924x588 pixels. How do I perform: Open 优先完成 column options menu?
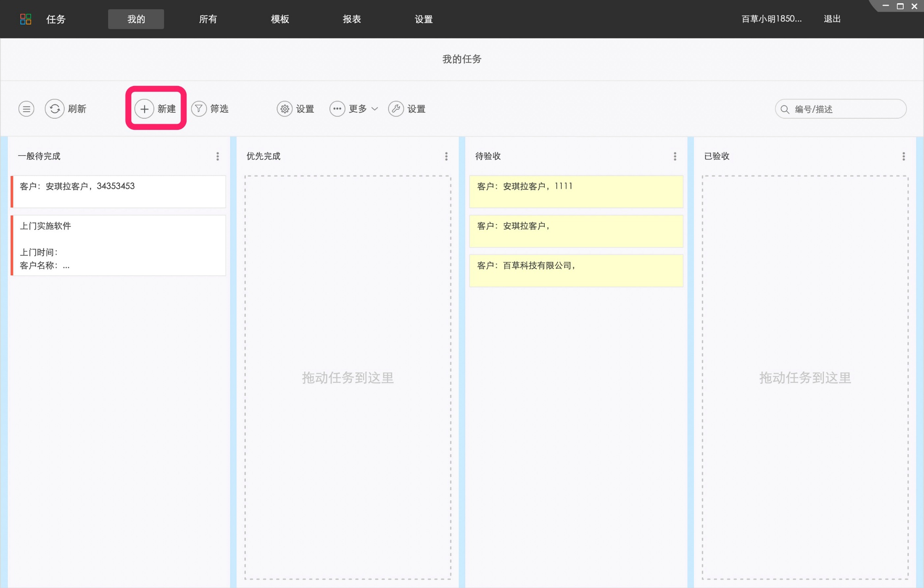[446, 157]
